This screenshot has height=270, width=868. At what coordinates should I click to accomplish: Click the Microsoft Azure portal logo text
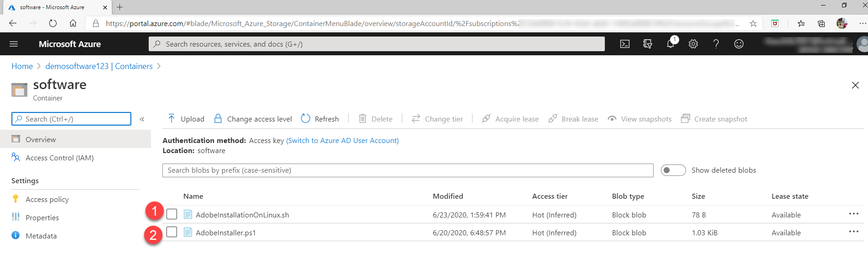70,44
